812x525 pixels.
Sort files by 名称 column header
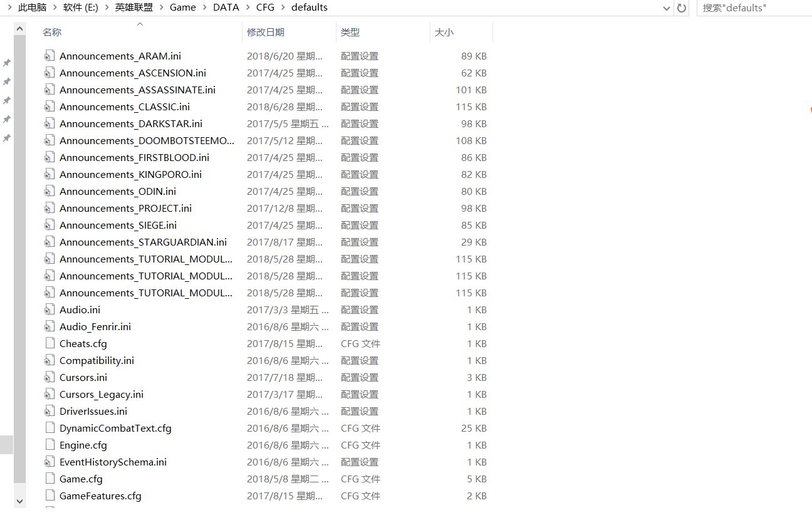click(52, 32)
